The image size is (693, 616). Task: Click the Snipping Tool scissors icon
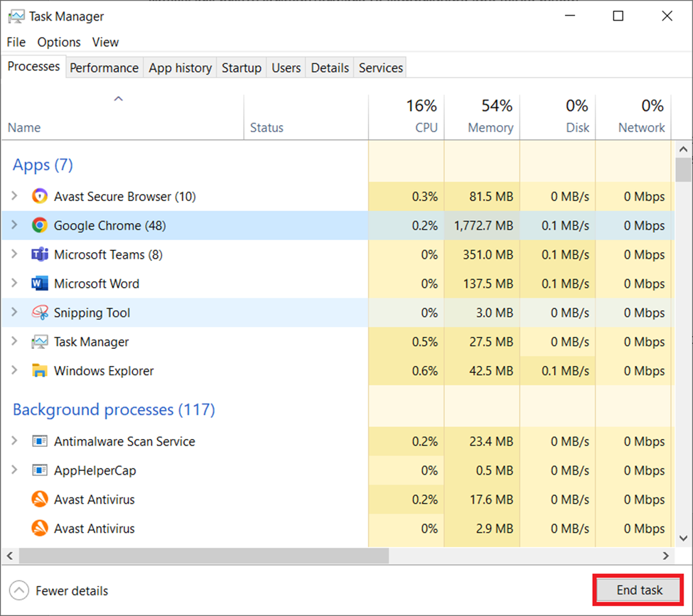(x=40, y=313)
